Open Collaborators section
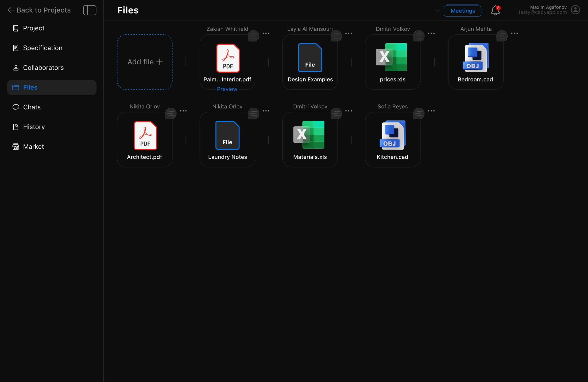The height and width of the screenshot is (382, 588). [52, 68]
